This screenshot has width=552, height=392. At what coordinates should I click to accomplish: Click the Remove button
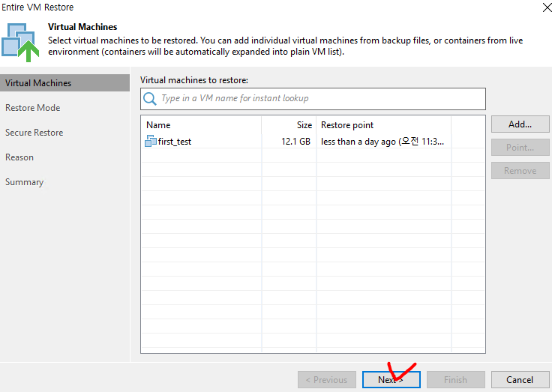520,171
